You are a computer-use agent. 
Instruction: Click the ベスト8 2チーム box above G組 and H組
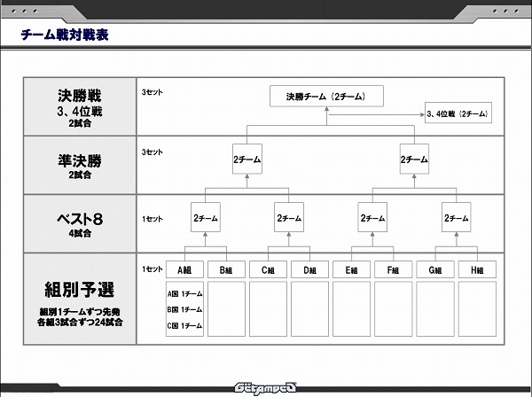(x=456, y=217)
